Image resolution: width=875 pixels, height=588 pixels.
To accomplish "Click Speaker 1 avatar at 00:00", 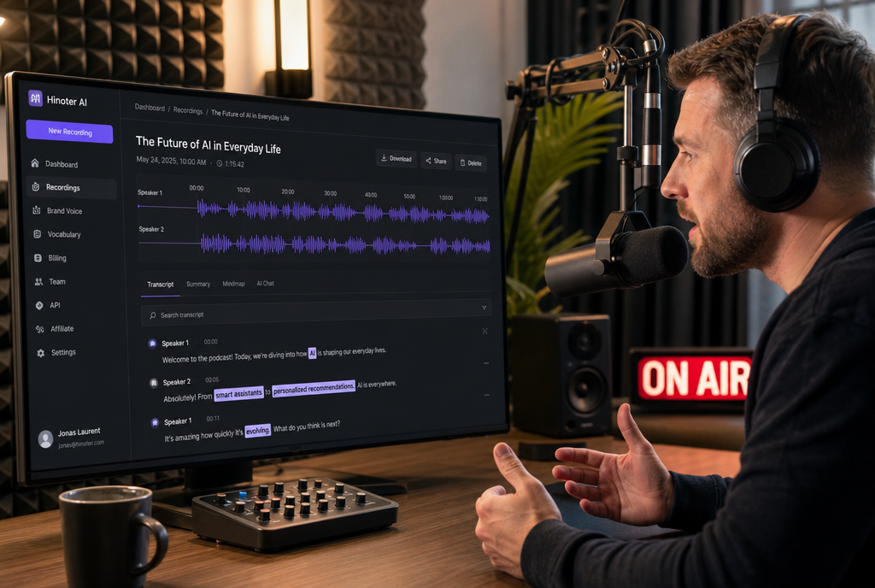I will point(152,343).
